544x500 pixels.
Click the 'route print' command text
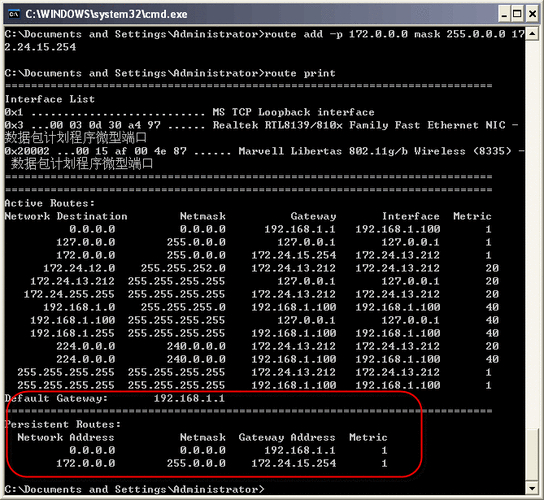pos(300,73)
